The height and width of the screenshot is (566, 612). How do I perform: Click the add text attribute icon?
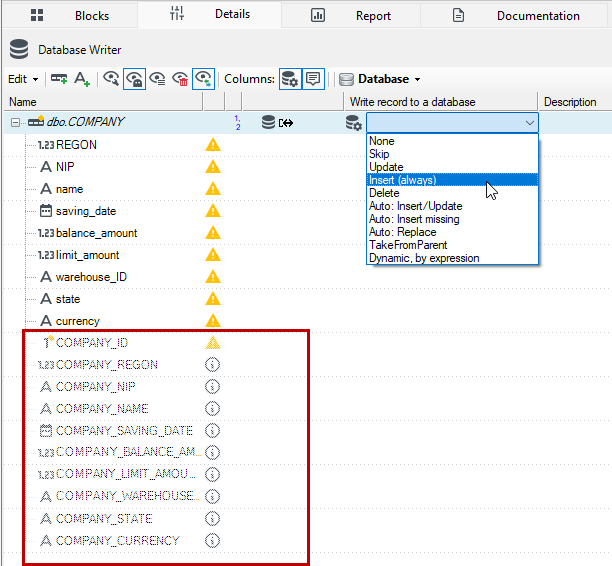[x=82, y=79]
